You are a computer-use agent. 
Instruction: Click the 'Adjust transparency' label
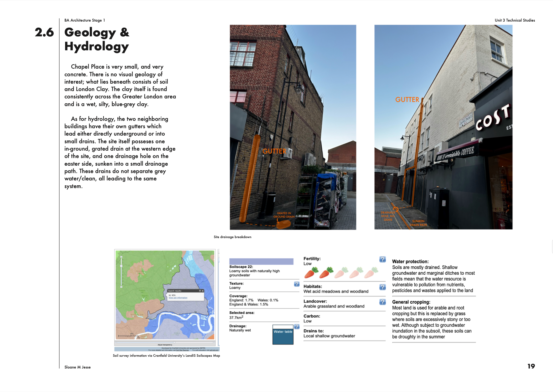(x=165, y=345)
